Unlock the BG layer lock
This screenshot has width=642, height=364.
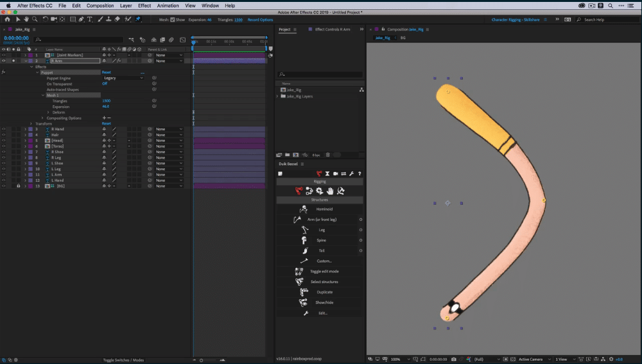pyautogui.click(x=19, y=186)
